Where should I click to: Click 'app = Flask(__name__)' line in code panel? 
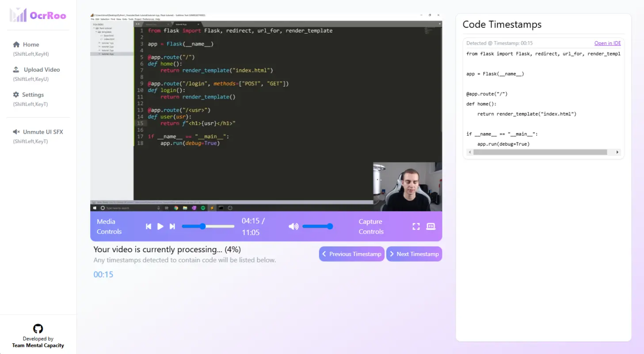(x=495, y=74)
